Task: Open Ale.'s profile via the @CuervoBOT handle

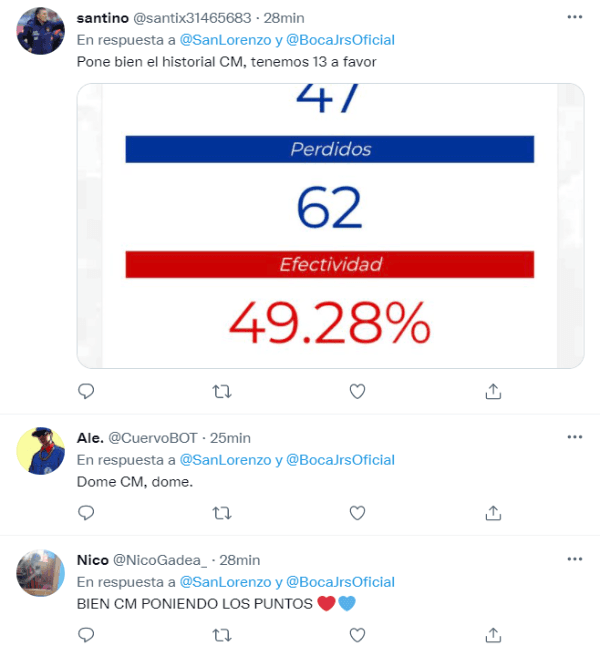Action: [151, 438]
